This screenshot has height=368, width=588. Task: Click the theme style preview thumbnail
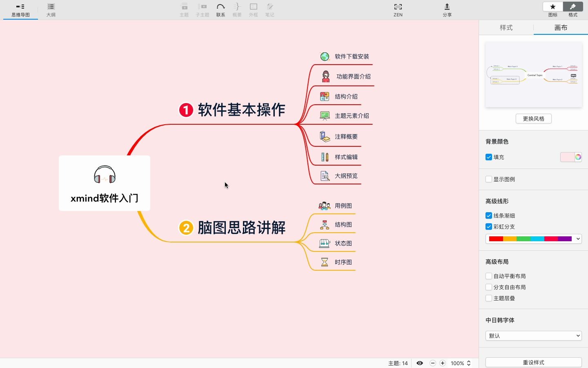[534, 75]
